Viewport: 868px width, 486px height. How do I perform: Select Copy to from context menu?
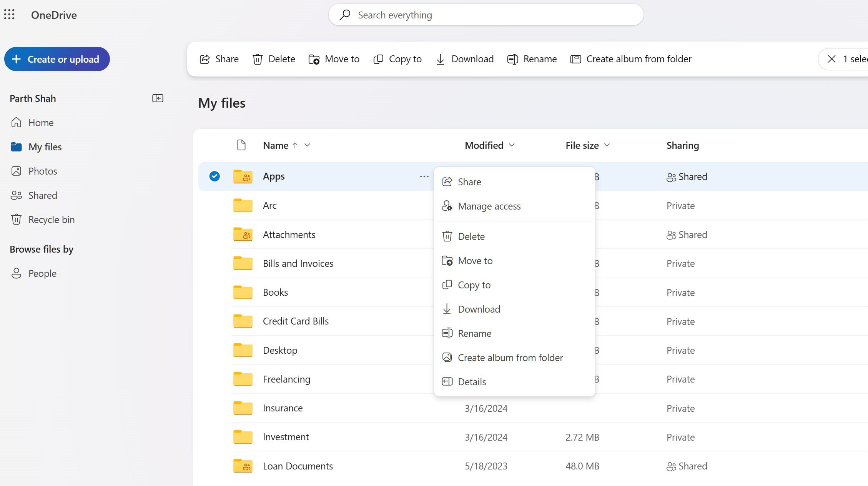click(474, 285)
